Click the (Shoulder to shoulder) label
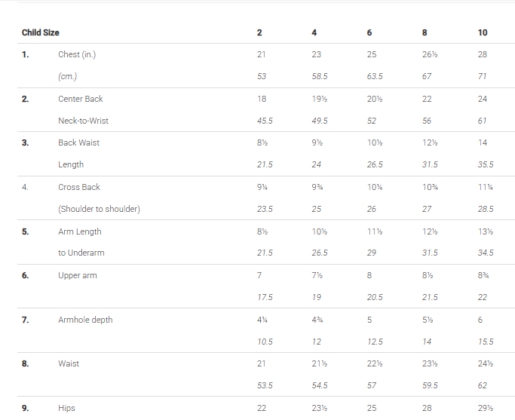Viewport: 515px width, 420px height. (99, 209)
